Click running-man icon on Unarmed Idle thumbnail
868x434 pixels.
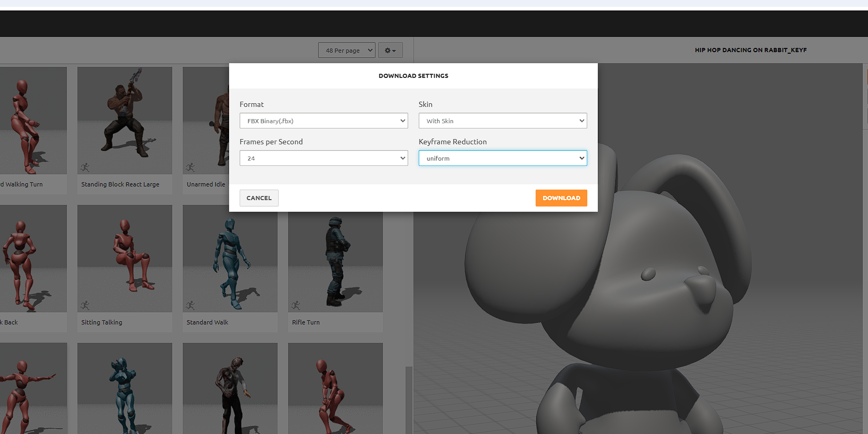[190, 167]
